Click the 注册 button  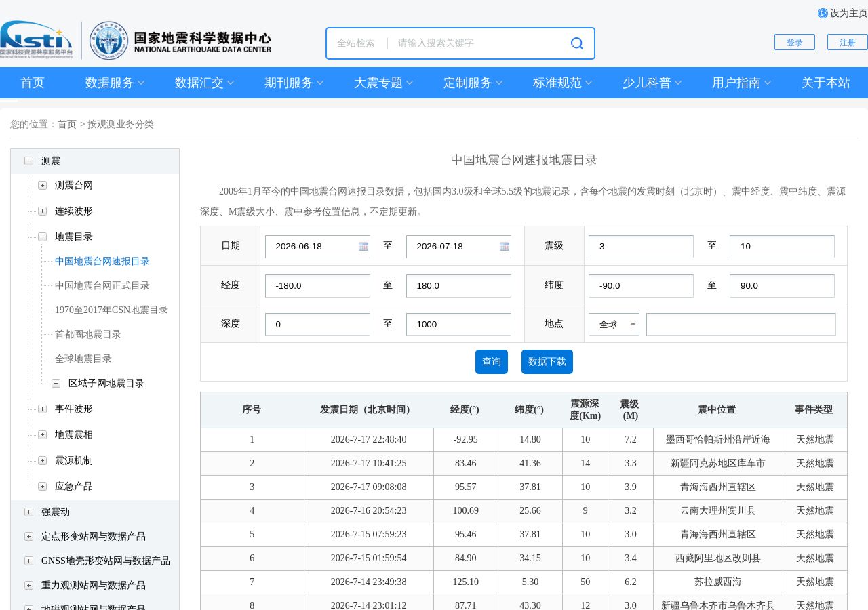click(x=848, y=42)
